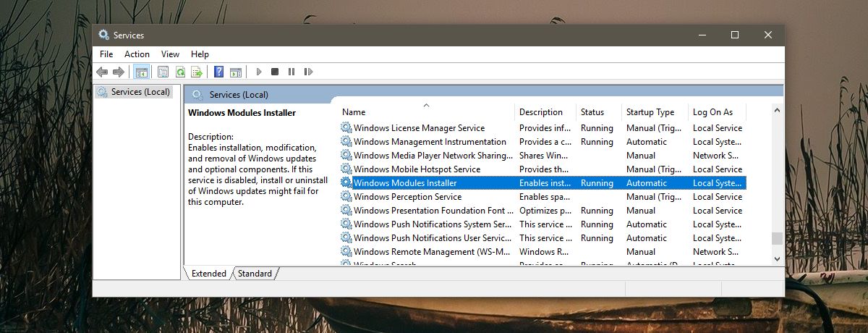The height and width of the screenshot is (333, 868).
Task: Click gear icon of Windows Management Instrumentation
Action: 346,142
